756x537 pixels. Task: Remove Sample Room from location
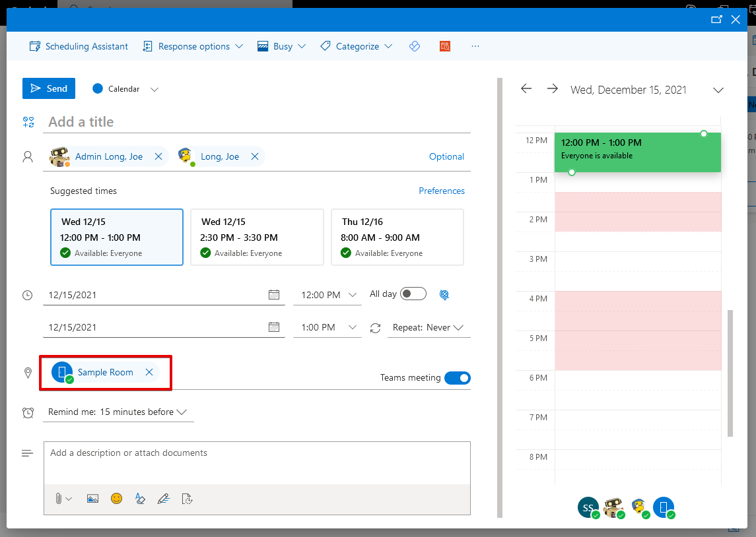[x=149, y=372]
